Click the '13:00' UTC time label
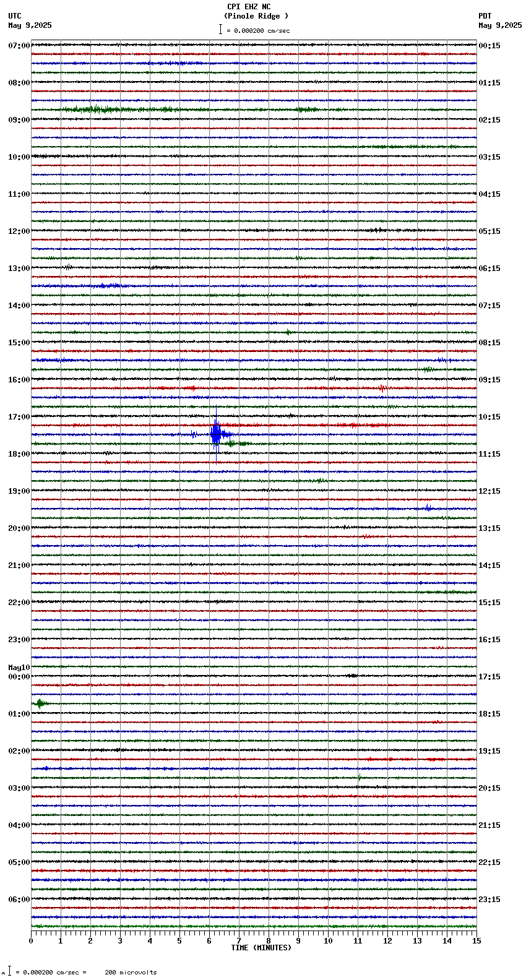Screen dimensions: 526x980 [x=19, y=269]
